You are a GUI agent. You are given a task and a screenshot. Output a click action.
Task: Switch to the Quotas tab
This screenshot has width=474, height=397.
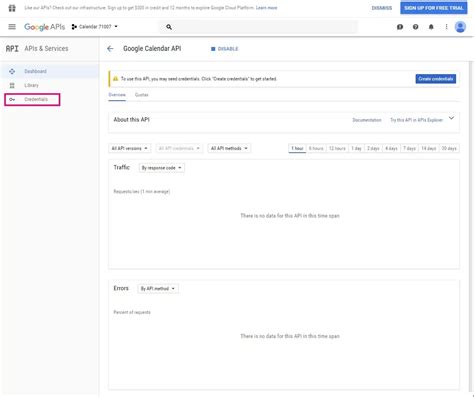[141, 95]
